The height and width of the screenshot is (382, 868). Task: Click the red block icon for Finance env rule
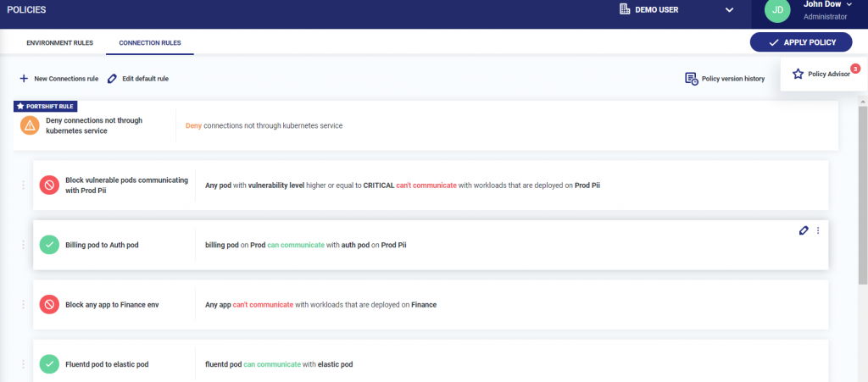49,304
